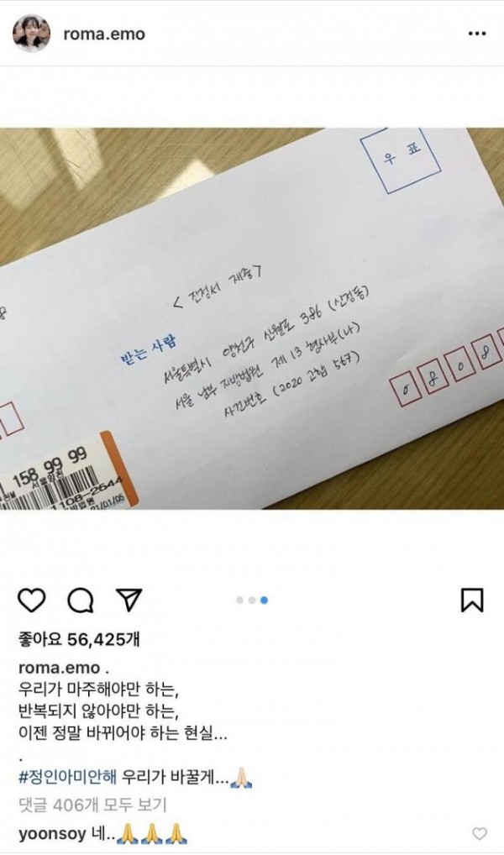Open the three-dot more options menu
This screenshot has height=855, width=504.
pyautogui.click(x=477, y=34)
